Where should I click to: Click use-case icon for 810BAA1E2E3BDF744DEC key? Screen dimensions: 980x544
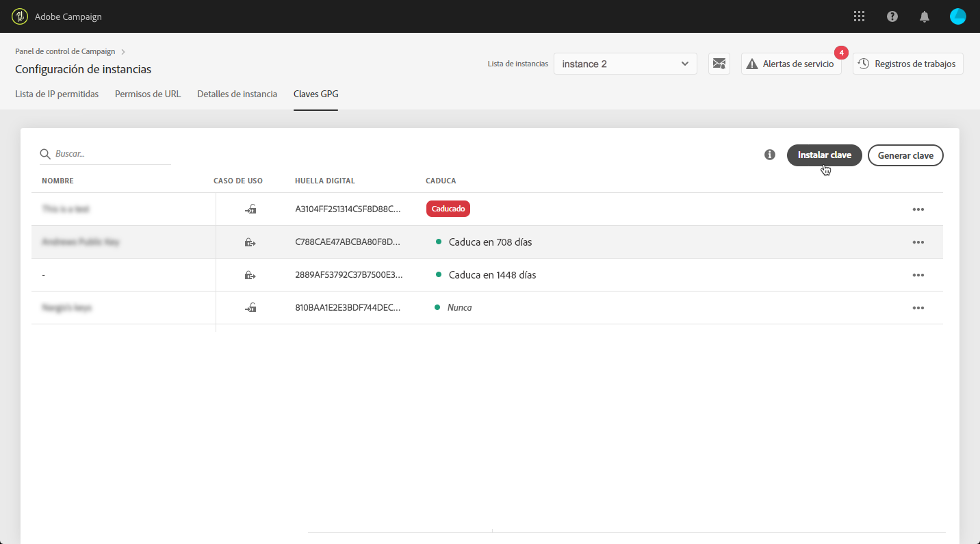coord(250,308)
